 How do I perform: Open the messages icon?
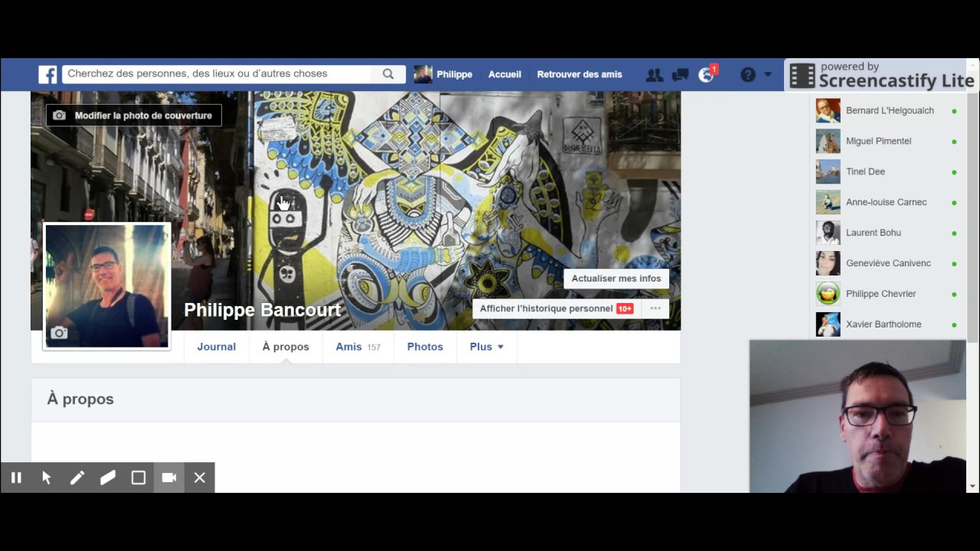point(680,74)
